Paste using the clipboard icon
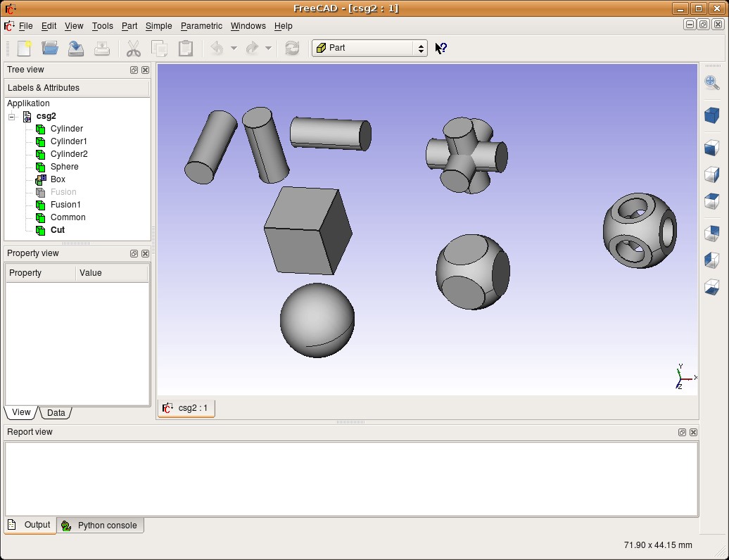The width and height of the screenshot is (729, 560). pyautogui.click(x=185, y=48)
